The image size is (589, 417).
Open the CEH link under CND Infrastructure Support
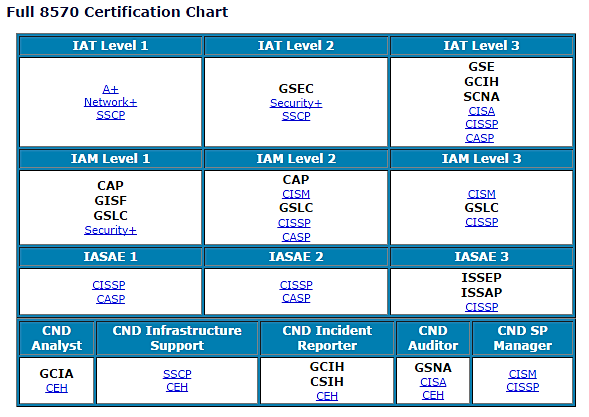pos(177,387)
